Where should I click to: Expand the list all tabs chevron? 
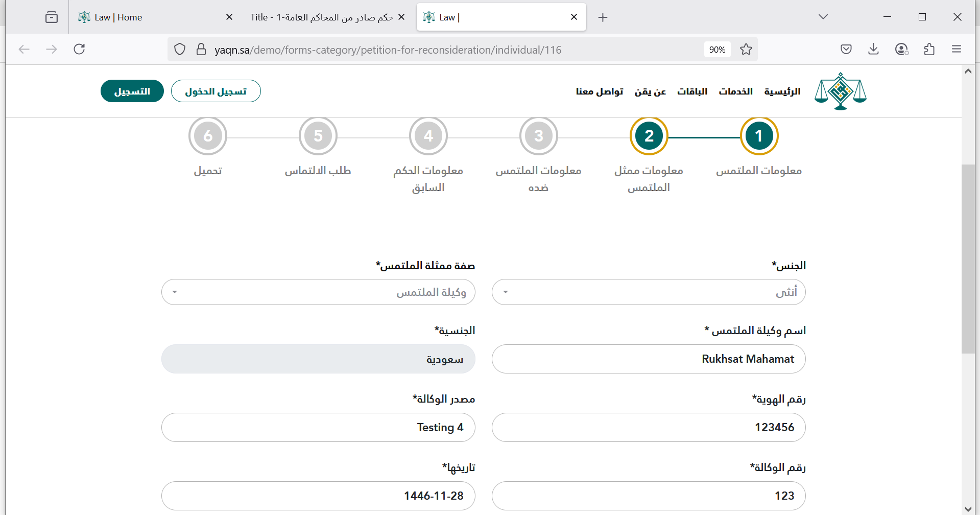pyautogui.click(x=823, y=17)
